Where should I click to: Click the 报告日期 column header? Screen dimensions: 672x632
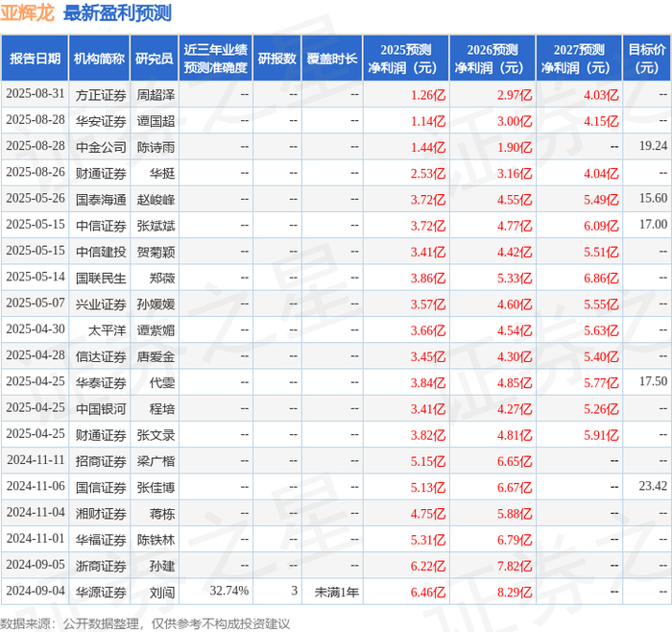click(35, 59)
